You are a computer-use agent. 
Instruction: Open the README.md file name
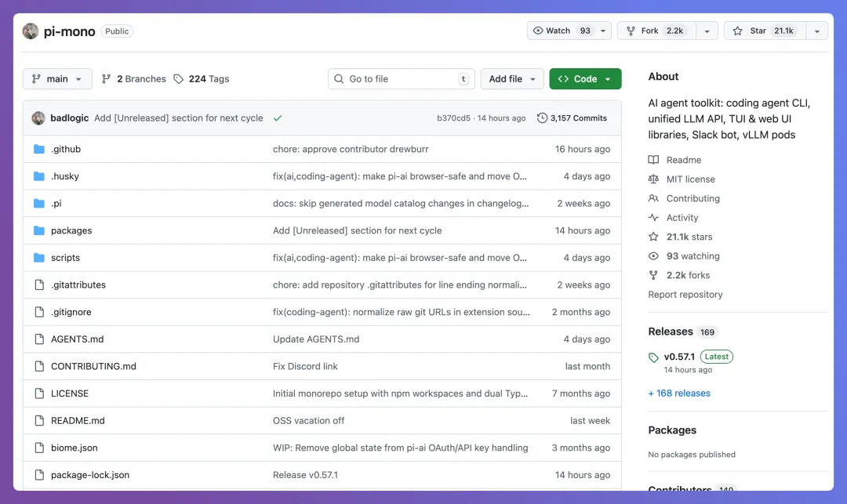point(78,421)
